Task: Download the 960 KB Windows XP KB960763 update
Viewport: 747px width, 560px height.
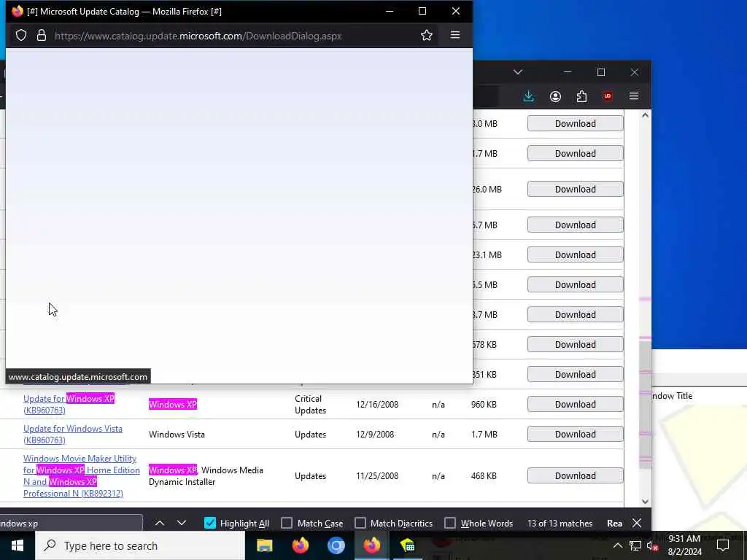Action: coord(575,404)
